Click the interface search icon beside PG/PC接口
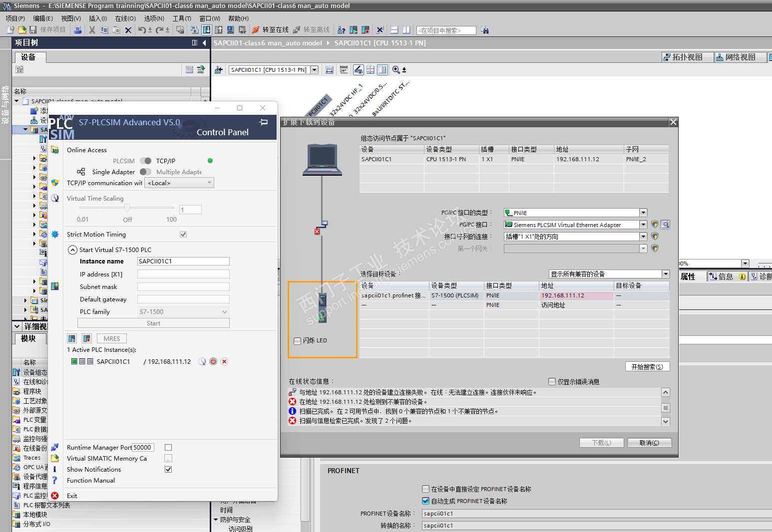Screen dimensions: 772x532 pyautogui.click(x=665, y=225)
